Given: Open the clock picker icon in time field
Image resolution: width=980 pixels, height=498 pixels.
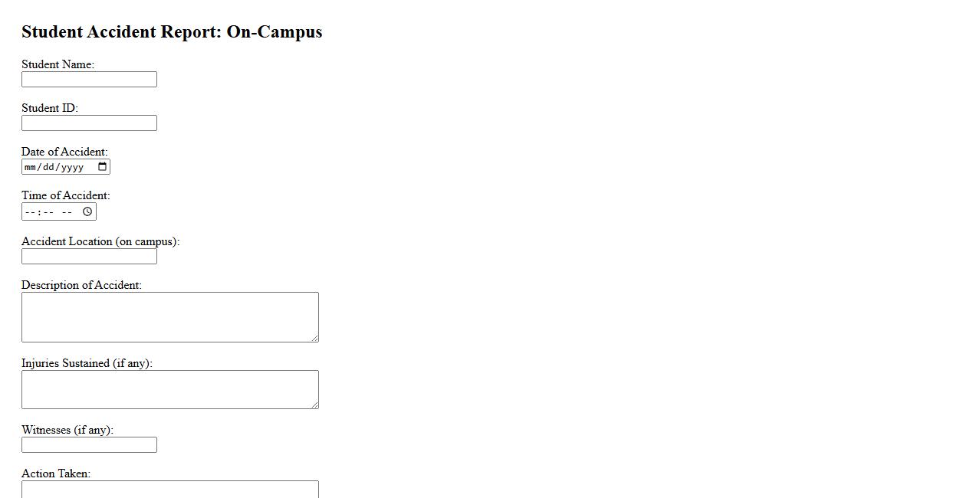Looking at the screenshot, I should coord(87,211).
